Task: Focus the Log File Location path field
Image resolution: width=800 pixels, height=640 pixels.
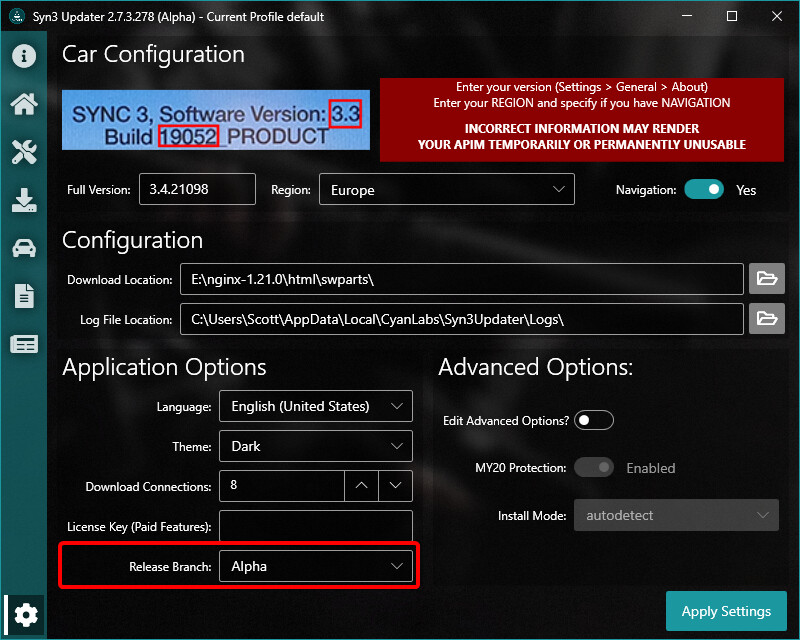Action: (462, 319)
